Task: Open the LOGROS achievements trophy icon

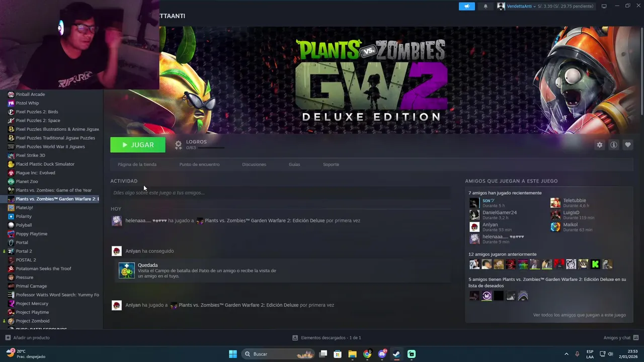Action: pos(178,145)
